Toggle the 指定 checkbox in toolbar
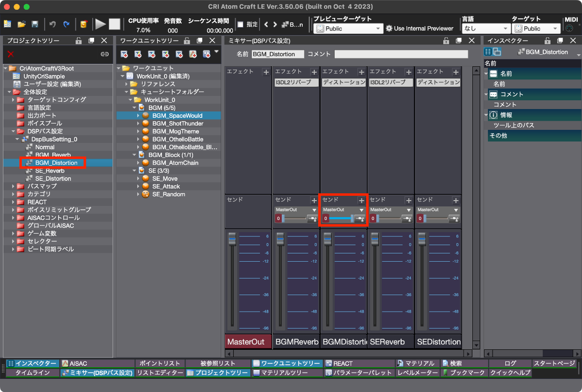This screenshot has height=392, width=582. (240, 24)
